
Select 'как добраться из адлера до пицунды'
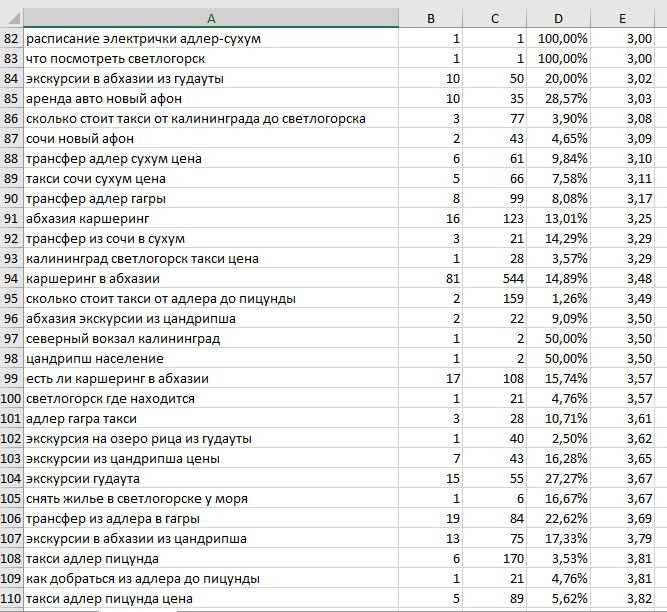pos(211,578)
